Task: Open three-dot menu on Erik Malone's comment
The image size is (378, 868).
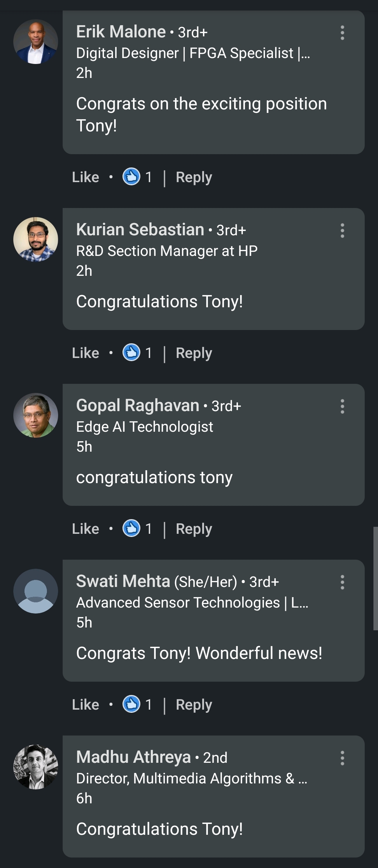Action: click(x=342, y=33)
